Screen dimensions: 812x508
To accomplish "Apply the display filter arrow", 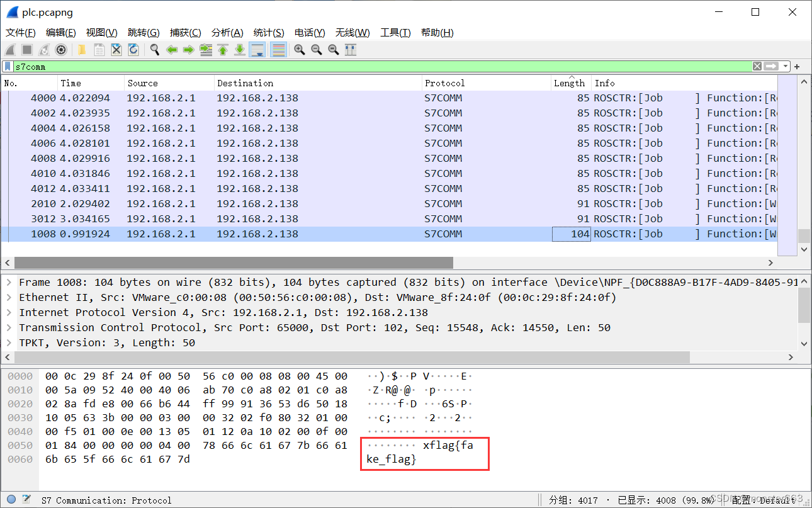I will coord(771,66).
